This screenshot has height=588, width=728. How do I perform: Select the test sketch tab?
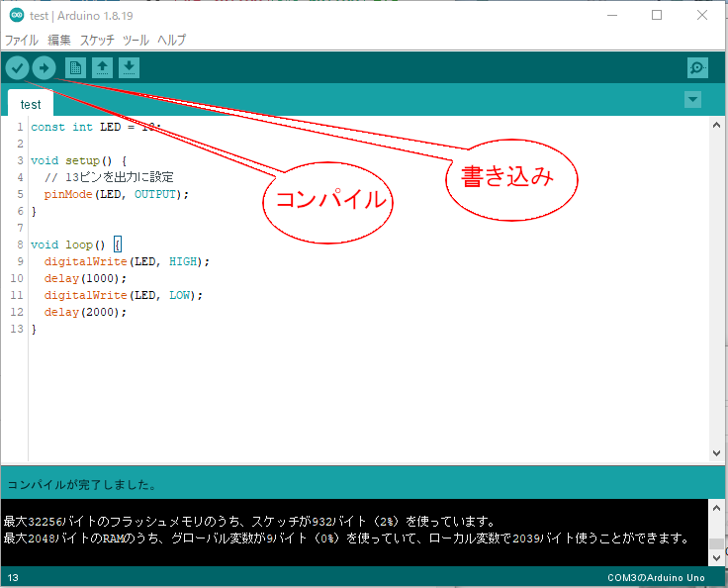31,104
